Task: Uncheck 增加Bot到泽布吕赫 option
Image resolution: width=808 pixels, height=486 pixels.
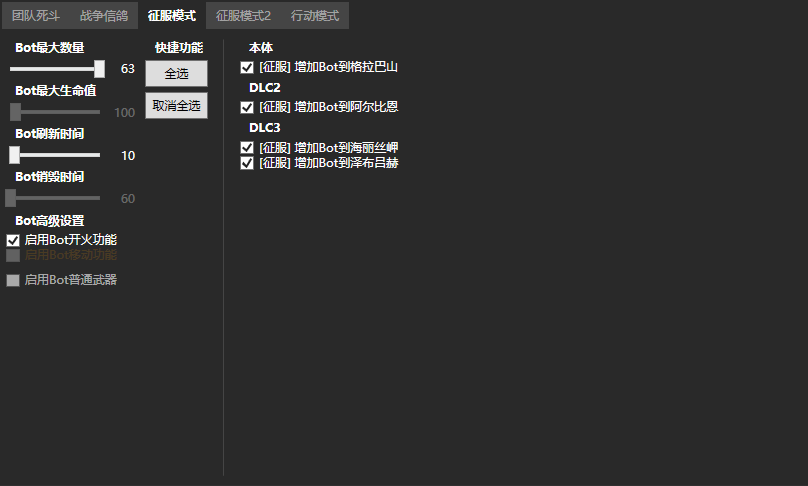Action: click(x=247, y=162)
